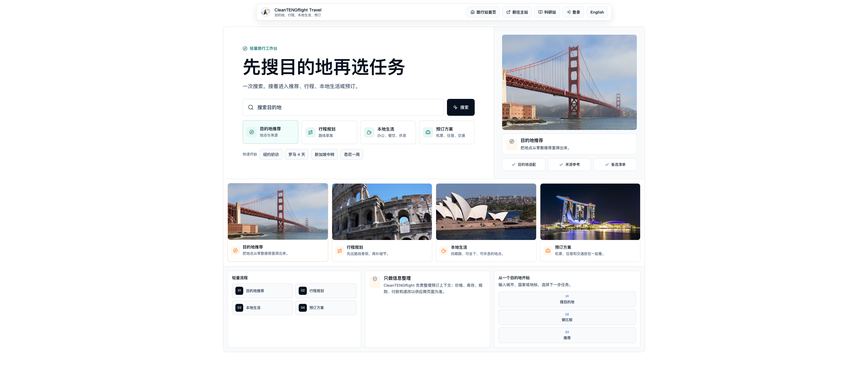Click the magnifier icon in the search box
This screenshot has width=868, height=369.
click(251, 107)
